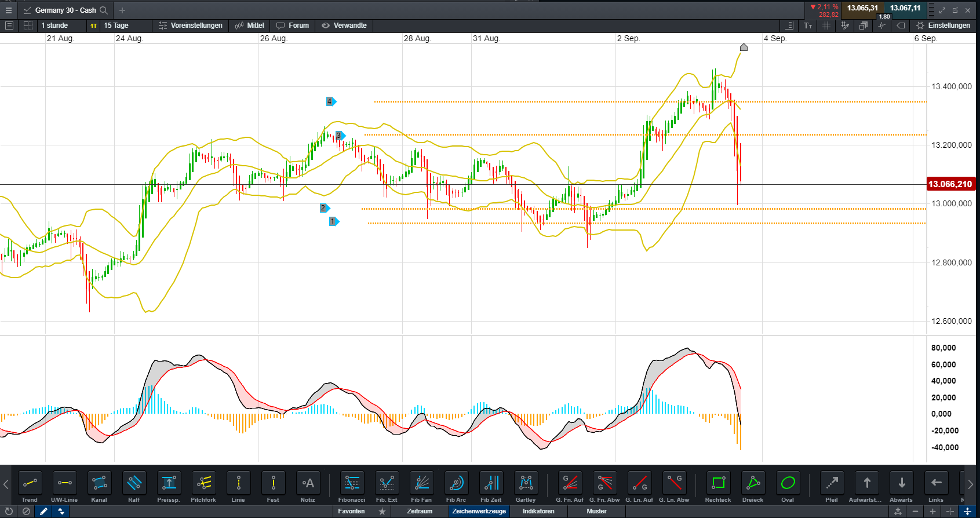Select the Kanal channel tool
Viewport: 980px width, 518px height.
[x=99, y=483]
